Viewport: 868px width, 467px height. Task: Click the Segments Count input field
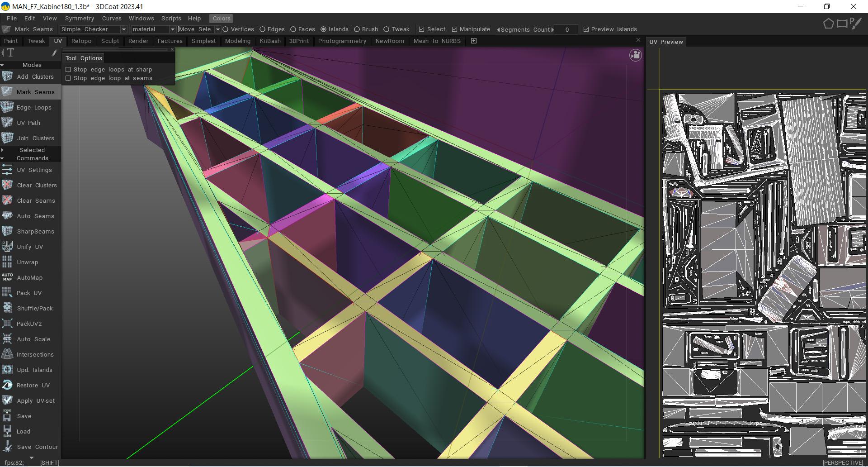(x=566, y=29)
